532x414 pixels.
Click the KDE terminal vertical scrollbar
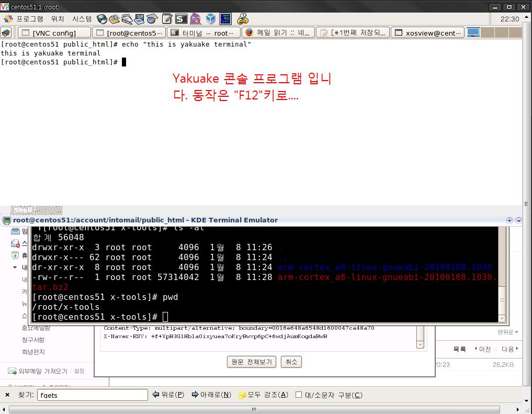coord(502,274)
